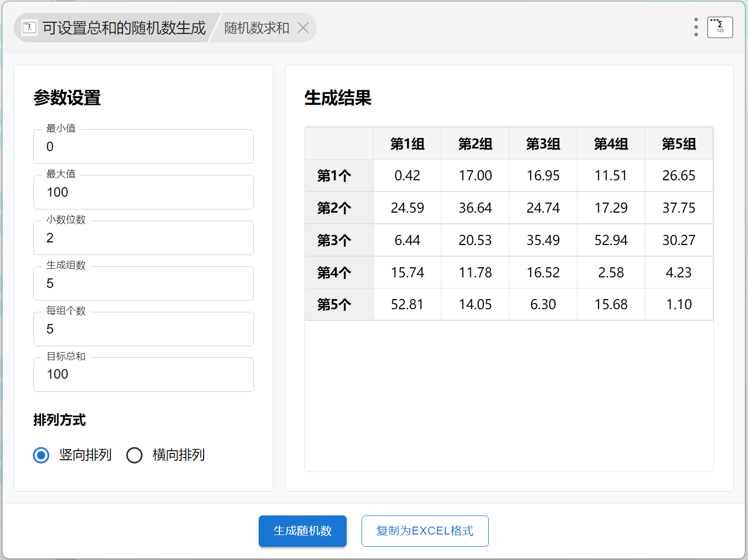Screen dimensions: 748x560
Task: Edit the 每组个数 input field
Action: tap(143, 329)
